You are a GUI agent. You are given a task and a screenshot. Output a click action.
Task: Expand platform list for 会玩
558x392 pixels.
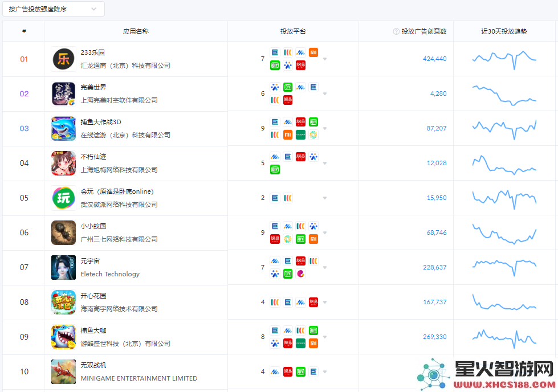pos(324,198)
